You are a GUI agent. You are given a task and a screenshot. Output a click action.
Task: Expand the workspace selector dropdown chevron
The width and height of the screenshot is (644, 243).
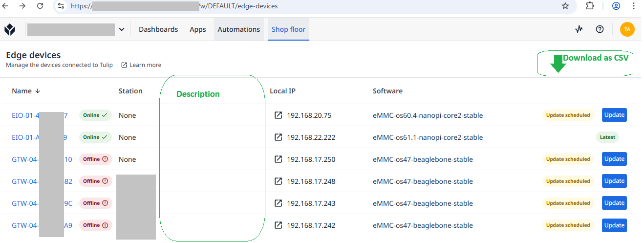pos(122,30)
